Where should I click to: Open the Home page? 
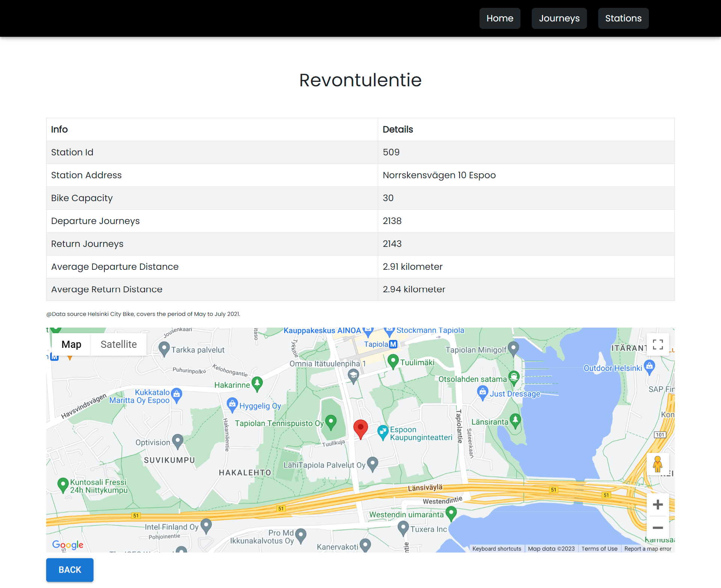[499, 18]
